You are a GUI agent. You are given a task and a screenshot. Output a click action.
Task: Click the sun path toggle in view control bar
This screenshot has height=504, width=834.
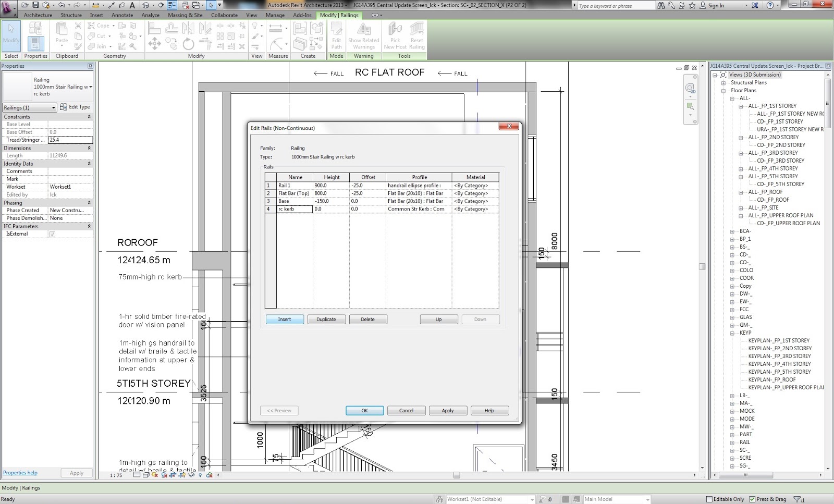154,475
